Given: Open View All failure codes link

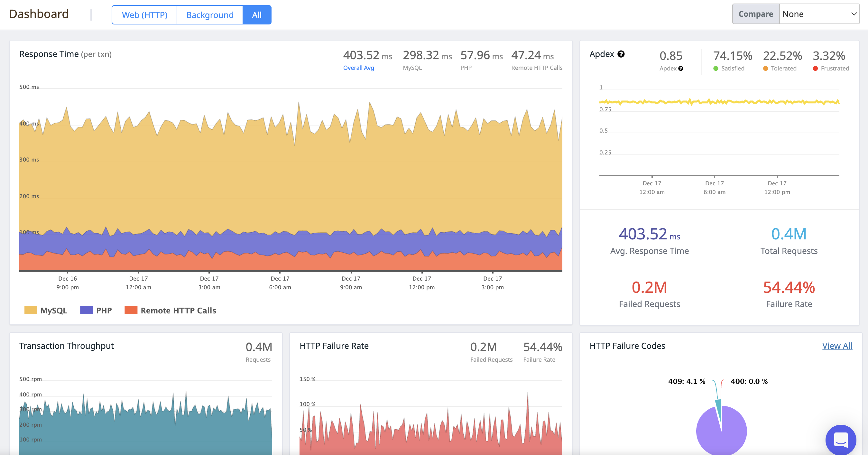Looking at the screenshot, I should pos(837,346).
